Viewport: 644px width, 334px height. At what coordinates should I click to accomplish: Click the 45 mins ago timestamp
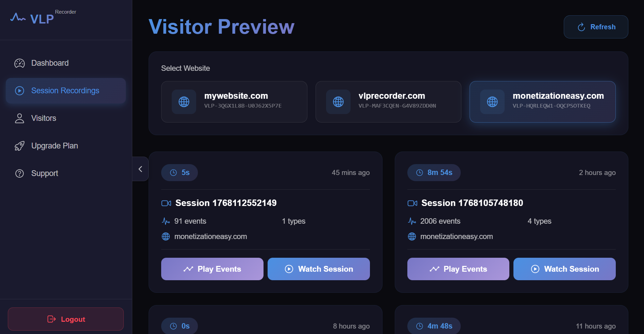pyautogui.click(x=351, y=173)
